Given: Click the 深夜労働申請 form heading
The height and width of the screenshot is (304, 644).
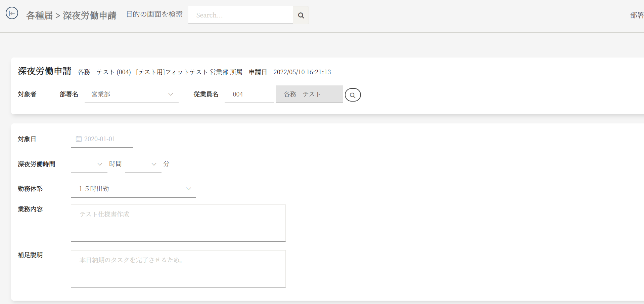Looking at the screenshot, I should pos(45,71).
